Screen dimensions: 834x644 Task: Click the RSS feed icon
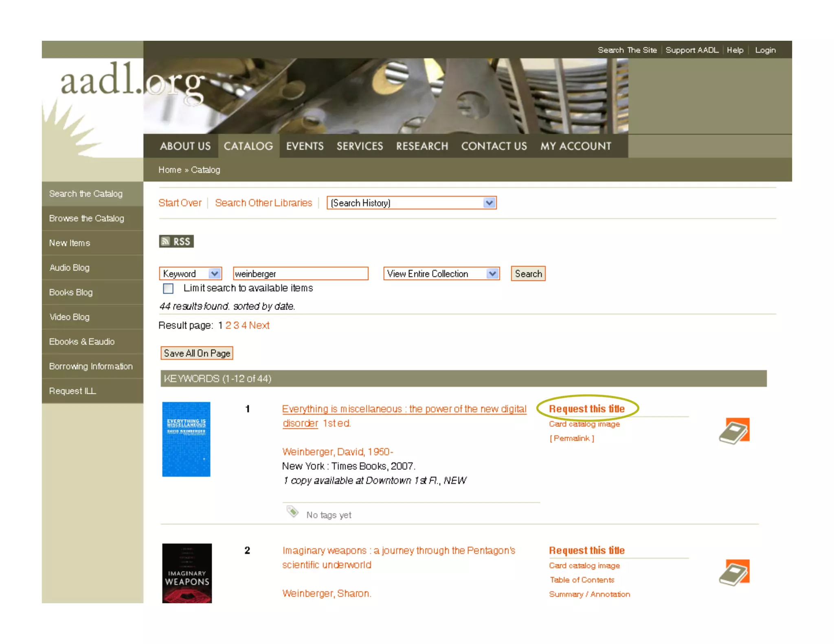point(176,241)
